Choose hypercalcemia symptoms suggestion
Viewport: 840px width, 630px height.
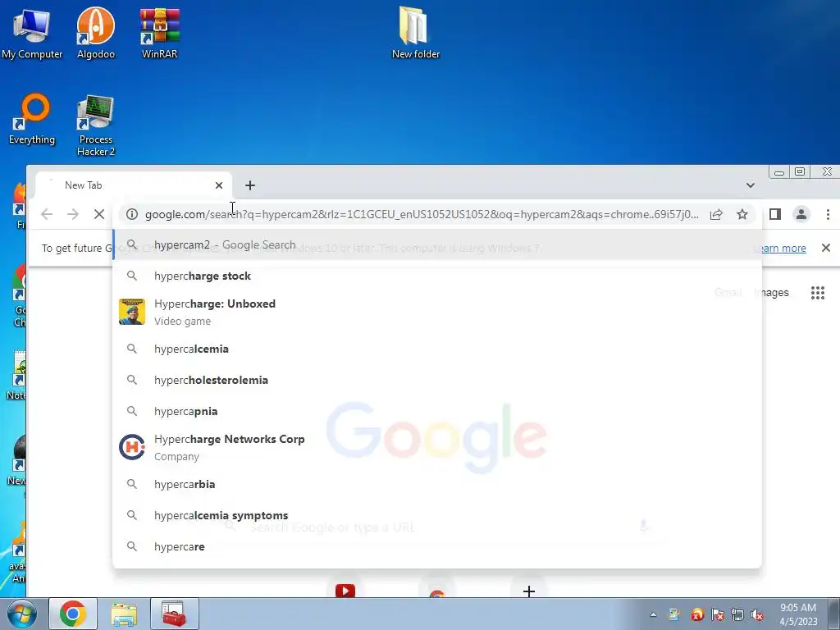coord(437,515)
